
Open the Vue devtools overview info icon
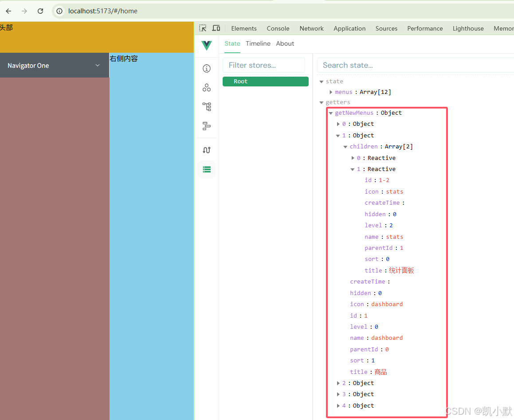click(x=207, y=68)
